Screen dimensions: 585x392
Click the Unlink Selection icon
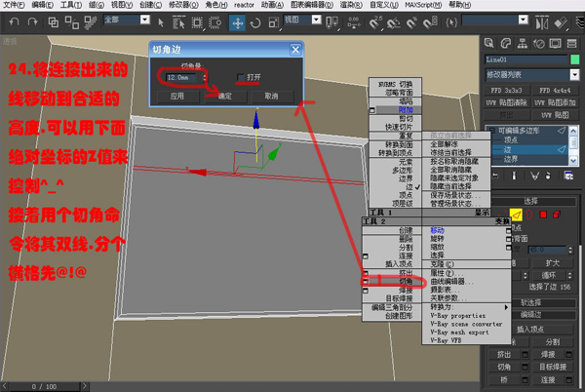click(71, 22)
